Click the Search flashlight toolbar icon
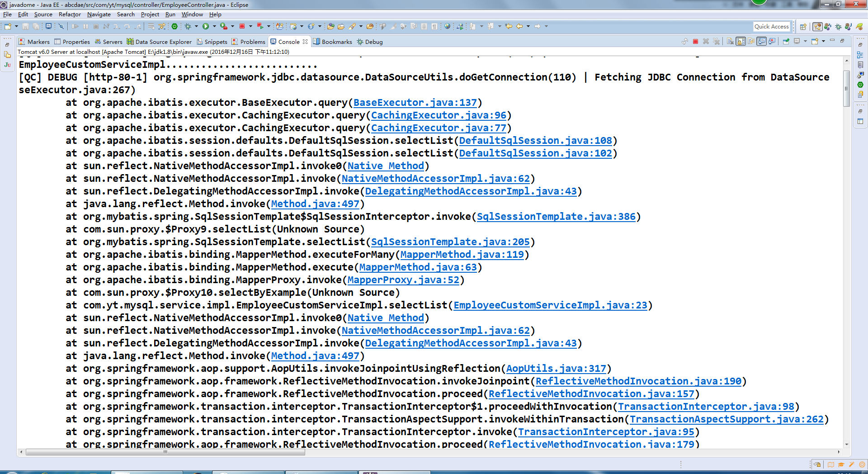Image resolution: width=868 pixels, height=474 pixels. (352, 26)
